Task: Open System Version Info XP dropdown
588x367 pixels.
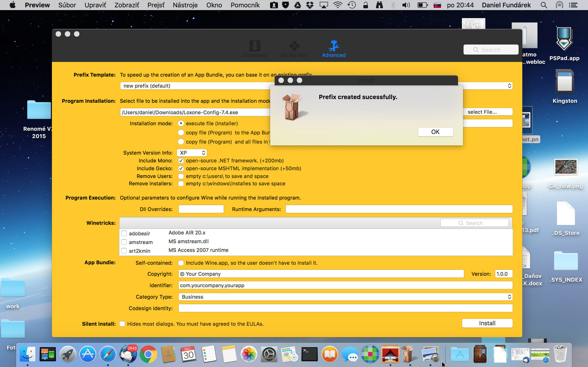Action: pyautogui.click(x=192, y=153)
